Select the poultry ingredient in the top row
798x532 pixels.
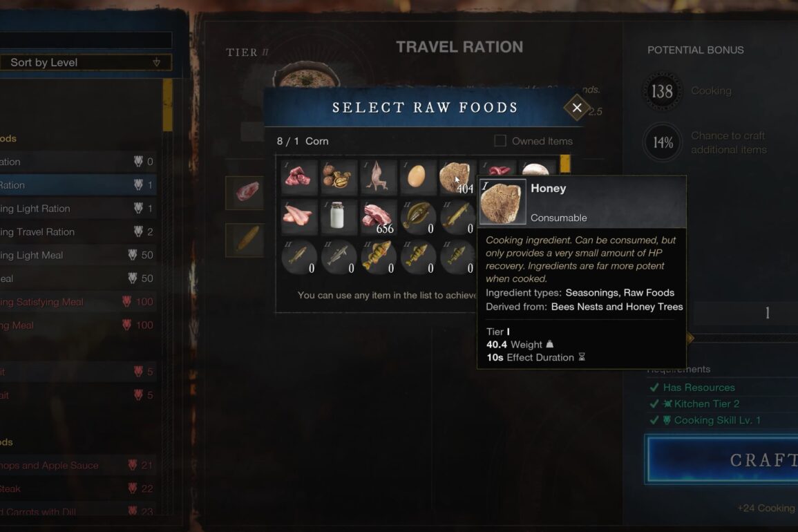click(378, 177)
